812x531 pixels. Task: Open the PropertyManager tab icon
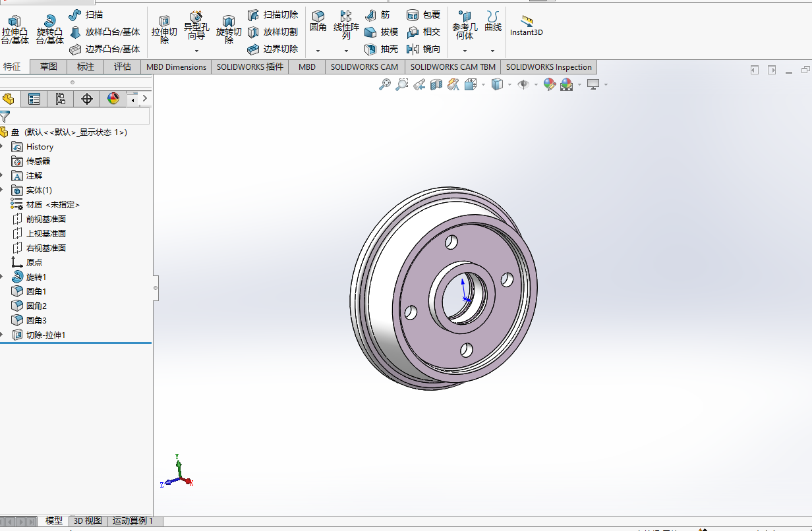coord(34,99)
